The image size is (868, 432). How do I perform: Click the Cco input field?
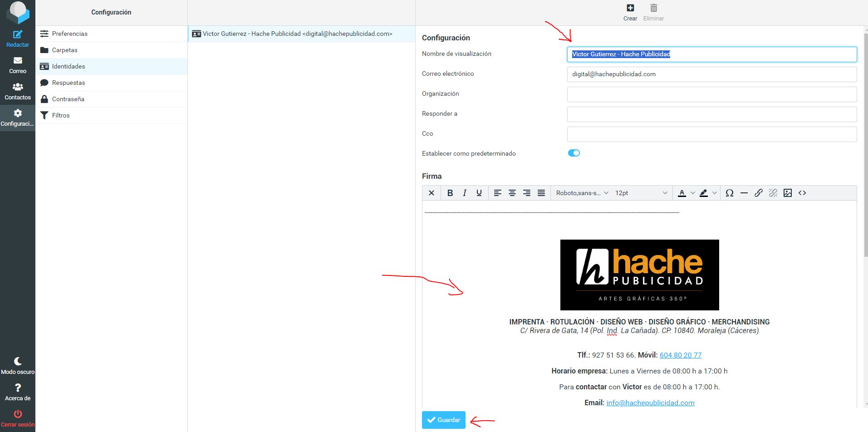712,134
